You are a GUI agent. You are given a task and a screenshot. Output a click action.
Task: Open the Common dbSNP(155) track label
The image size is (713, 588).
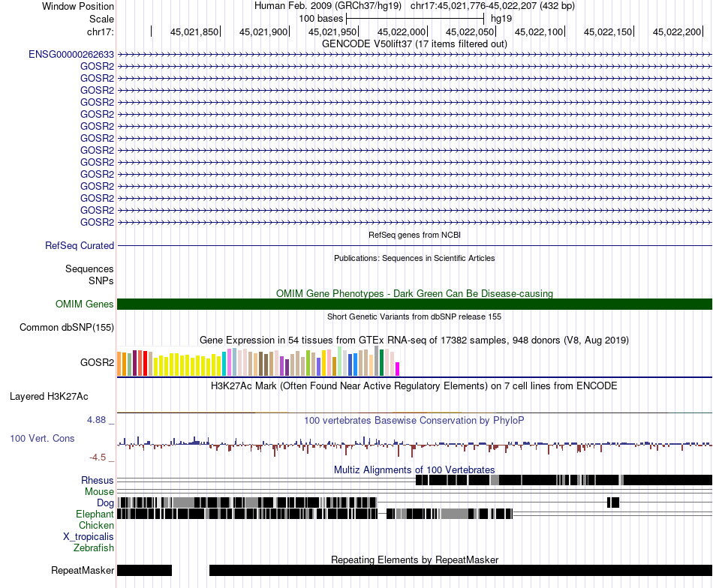point(67,327)
